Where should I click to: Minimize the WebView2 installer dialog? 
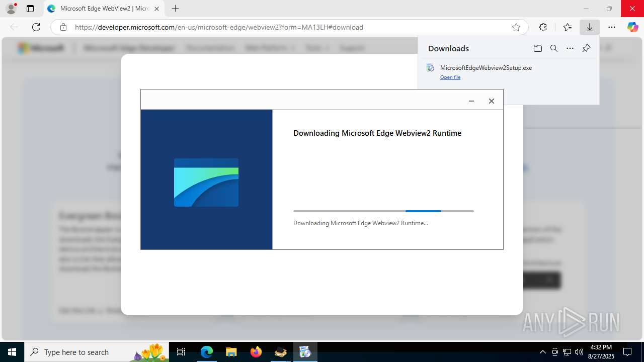(x=471, y=101)
